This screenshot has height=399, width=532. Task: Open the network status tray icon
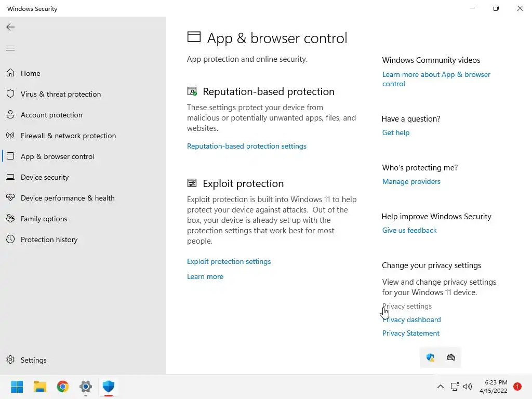point(455,387)
